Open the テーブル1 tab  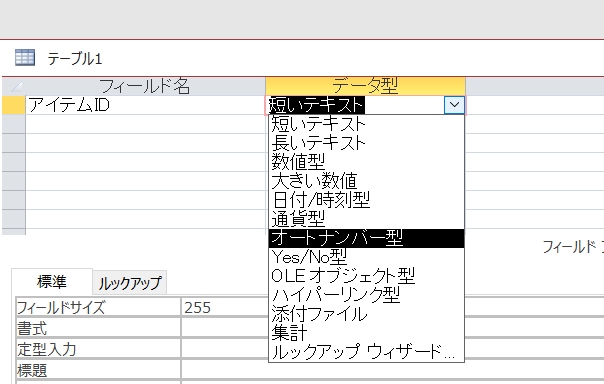coord(75,59)
